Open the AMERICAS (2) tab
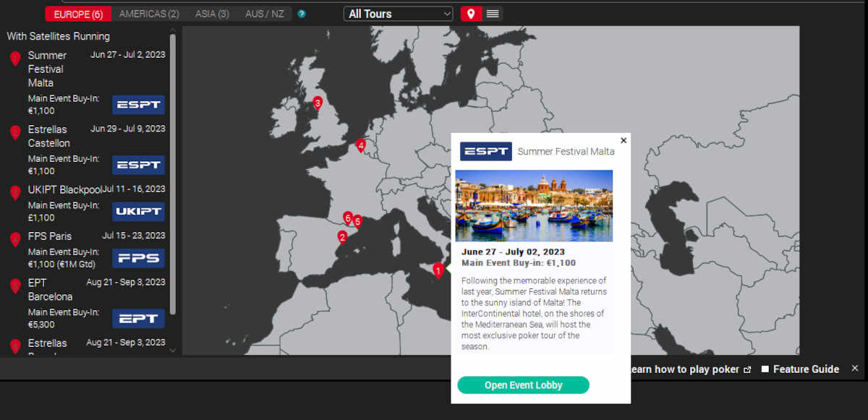The width and height of the screenshot is (868, 420). [149, 14]
